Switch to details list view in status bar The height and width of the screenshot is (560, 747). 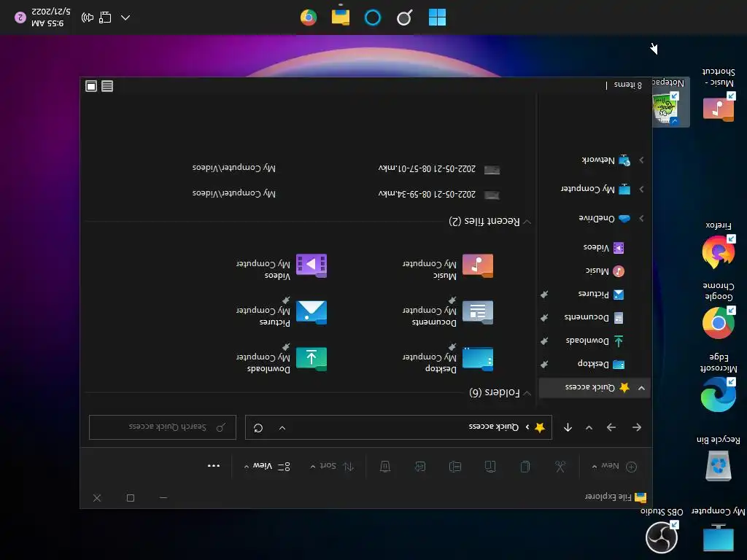click(107, 86)
